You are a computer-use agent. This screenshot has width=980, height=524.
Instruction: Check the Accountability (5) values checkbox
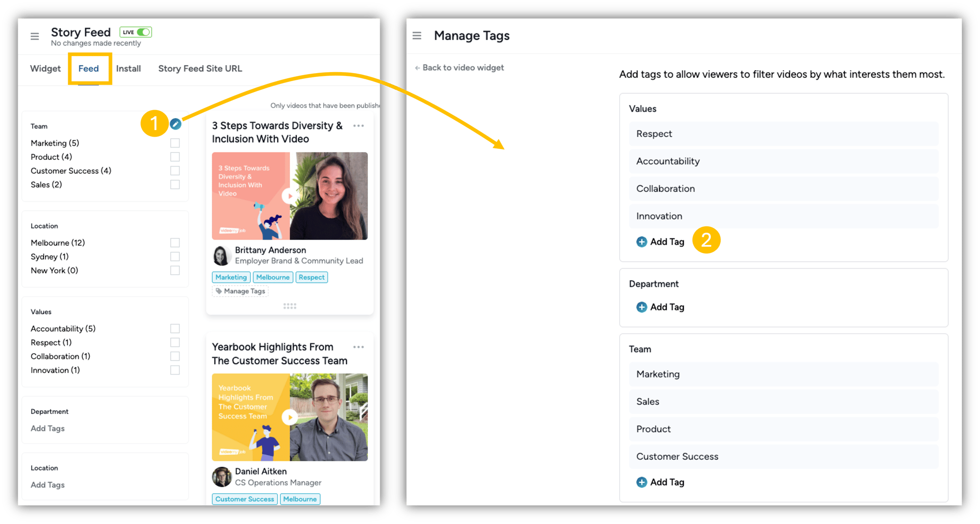click(x=175, y=328)
